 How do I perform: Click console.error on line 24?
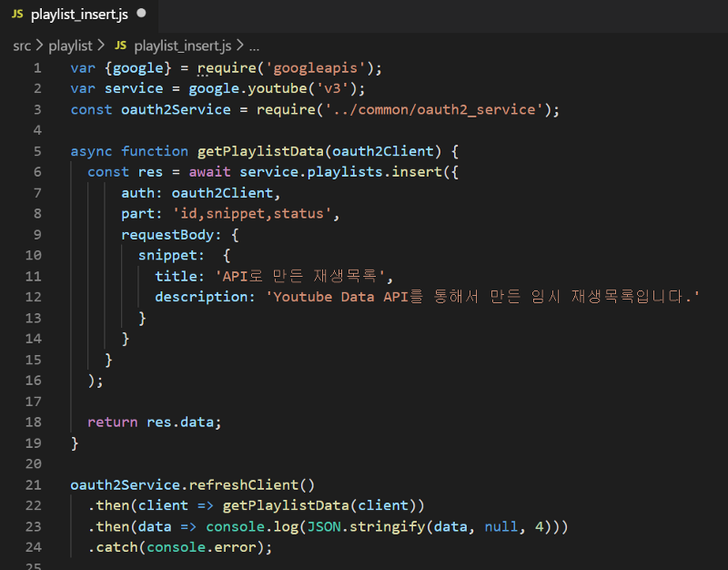click(201, 547)
